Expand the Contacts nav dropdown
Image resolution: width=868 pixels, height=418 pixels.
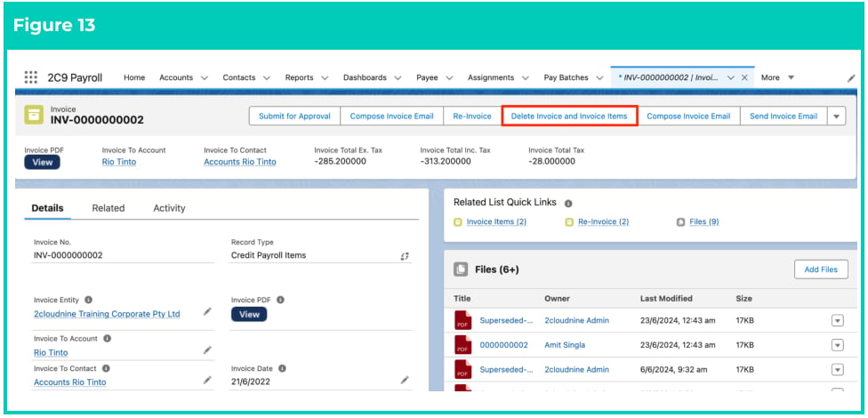pyautogui.click(x=266, y=78)
